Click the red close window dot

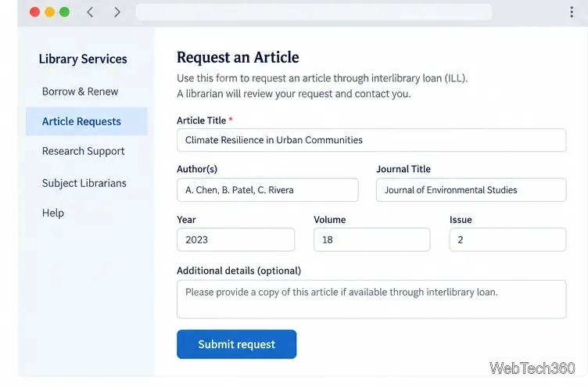(35, 12)
